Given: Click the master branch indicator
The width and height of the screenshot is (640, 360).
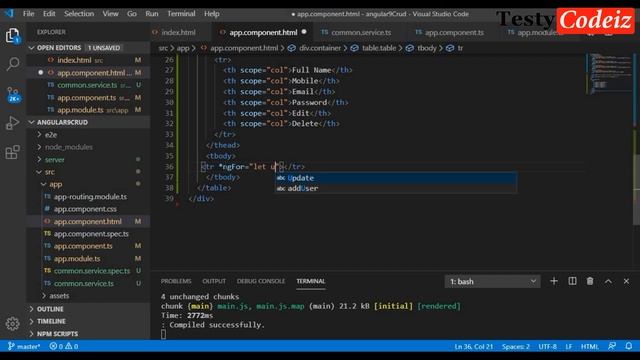Looking at the screenshot, I should (x=24, y=347).
